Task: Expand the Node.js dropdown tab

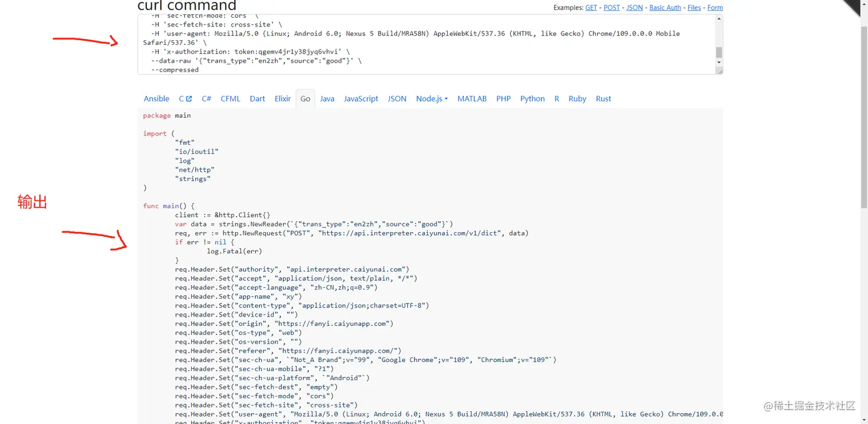Action: (432, 99)
